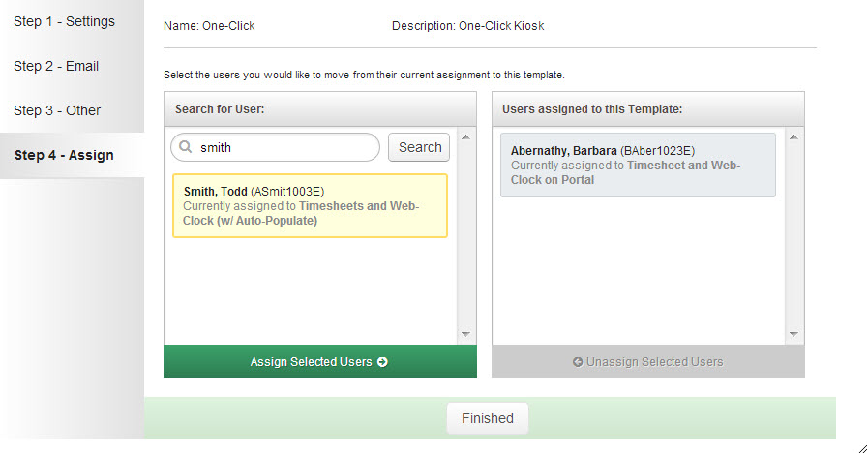Image resolution: width=868 pixels, height=453 pixels.
Task: Click up arrow of assigned users scrollbar
Action: [x=793, y=136]
